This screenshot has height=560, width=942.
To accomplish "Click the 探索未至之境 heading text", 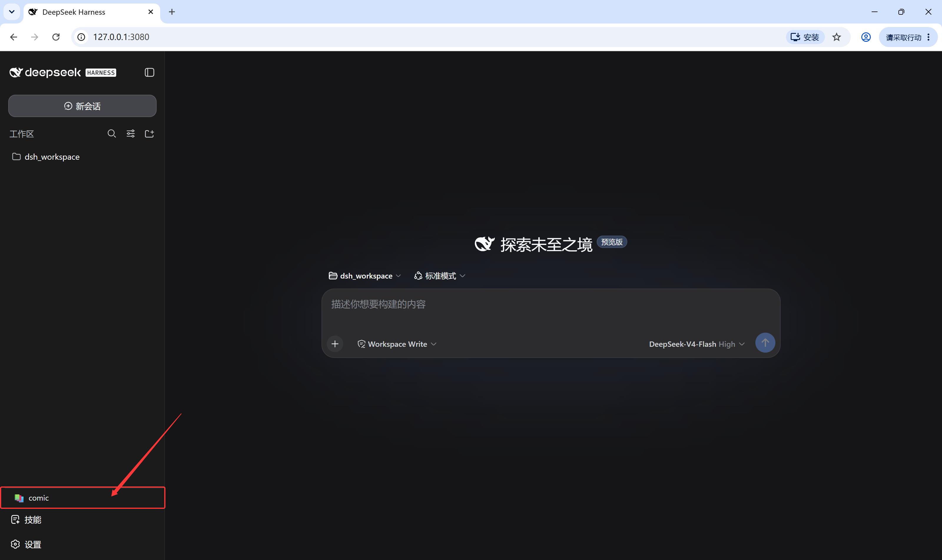I will (546, 244).
